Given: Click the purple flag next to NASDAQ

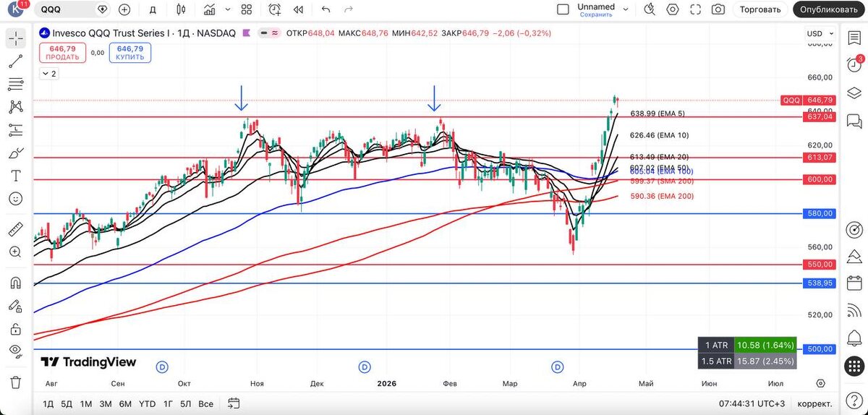Looking at the screenshot, I should pyautogui.click(x=247, y=33).
